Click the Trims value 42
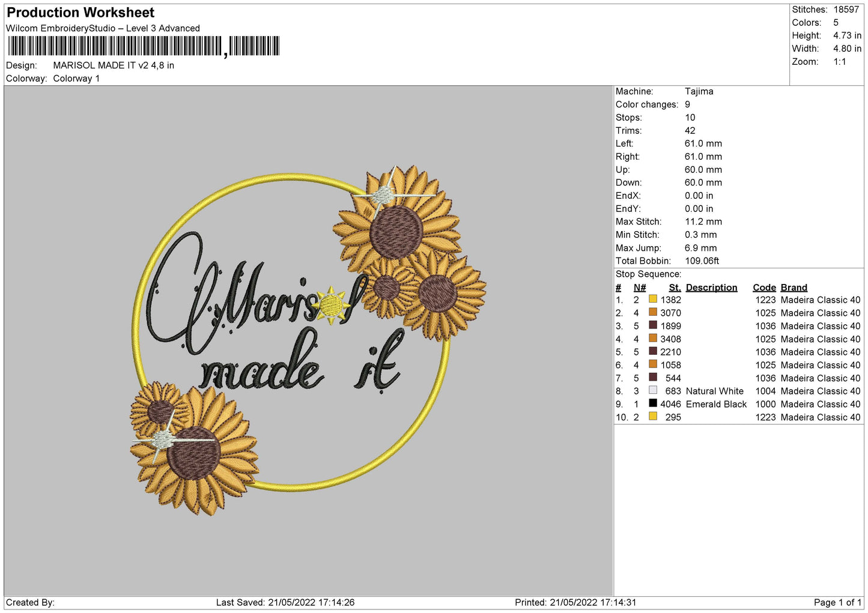868x613 pixels. [x=690, y=131]
